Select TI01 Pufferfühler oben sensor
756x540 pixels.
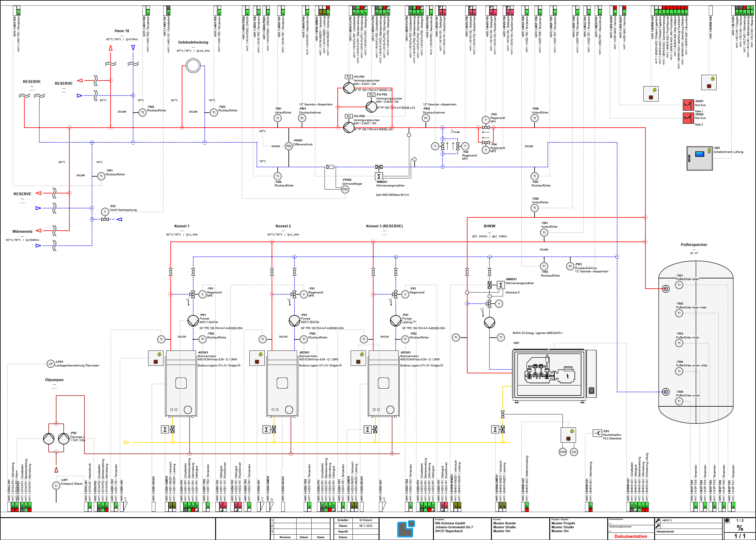tap(679, 285)
